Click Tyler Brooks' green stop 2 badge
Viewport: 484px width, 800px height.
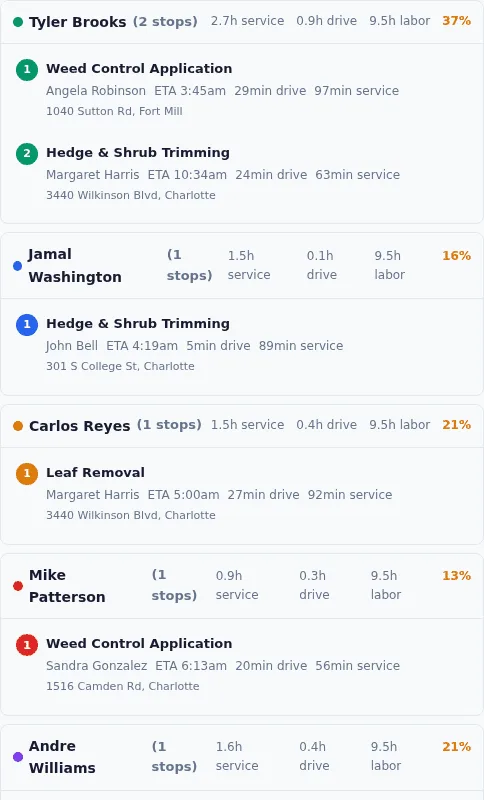tap(27, 154)
